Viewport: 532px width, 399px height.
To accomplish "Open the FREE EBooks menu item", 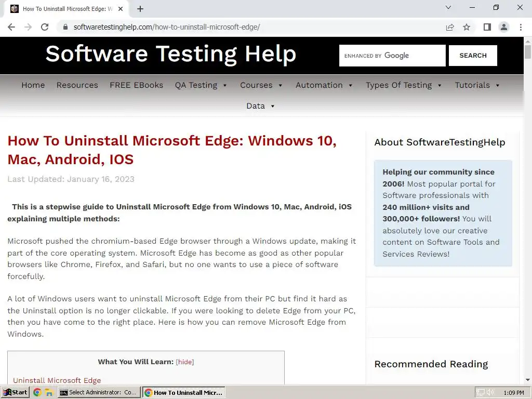I will tap(137, 85).
